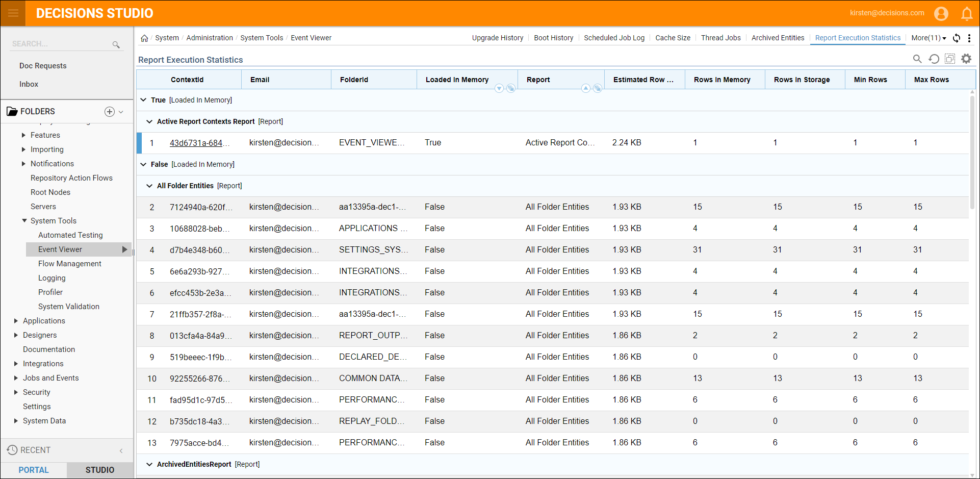Expand the Applications tree node
980x479 pixels.
[16, 321]
